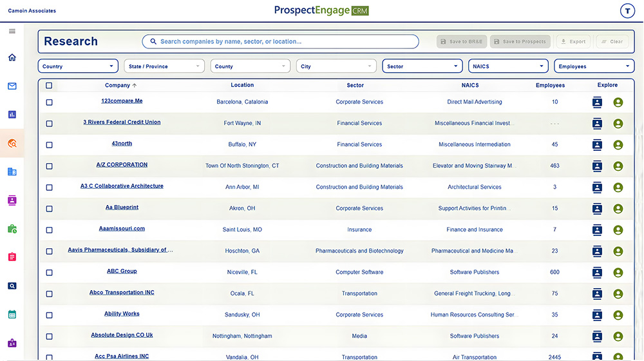Go to Home via sidebar icon
Viewport: 644px width, 361px height.
tap(12, 57)
